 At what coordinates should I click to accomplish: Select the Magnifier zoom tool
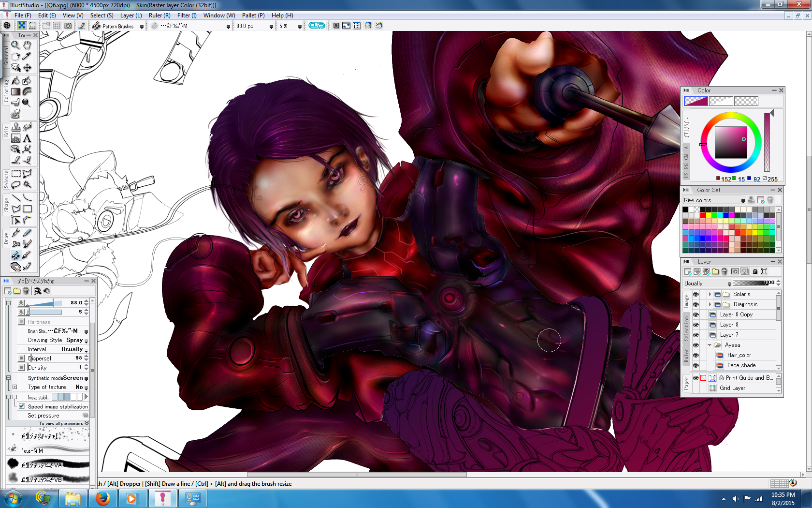(x=15, y=45)
